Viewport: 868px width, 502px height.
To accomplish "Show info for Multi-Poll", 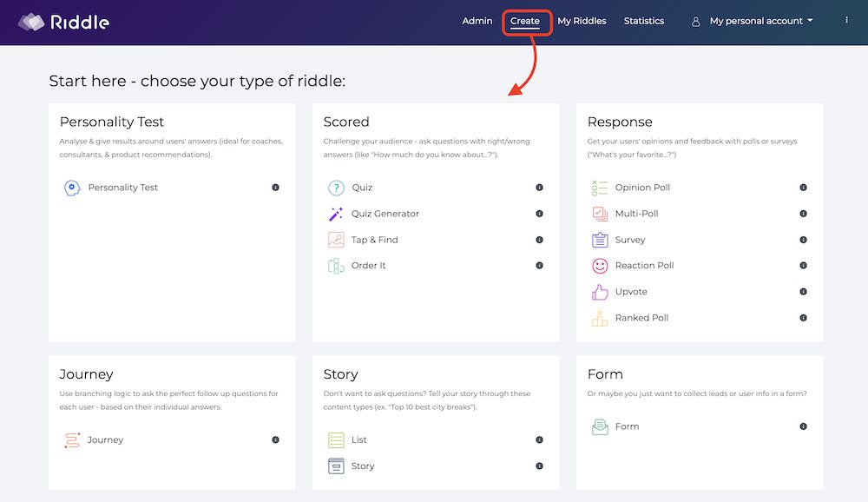I will click(803, 214).
